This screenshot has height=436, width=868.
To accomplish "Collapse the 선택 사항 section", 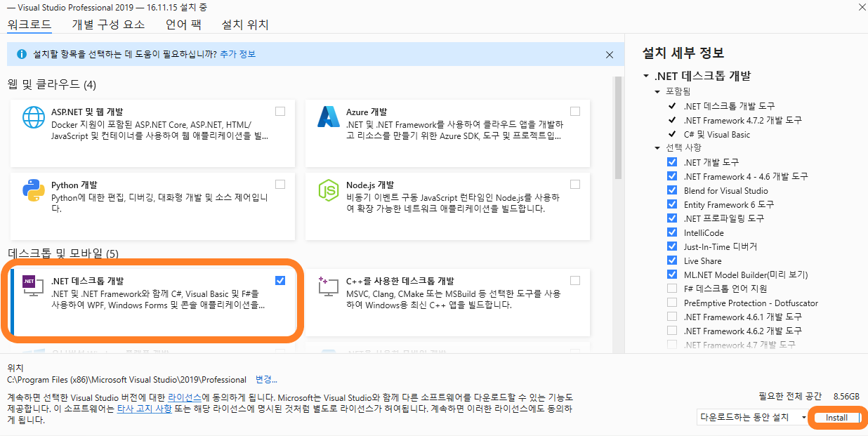I will (658, 148).
